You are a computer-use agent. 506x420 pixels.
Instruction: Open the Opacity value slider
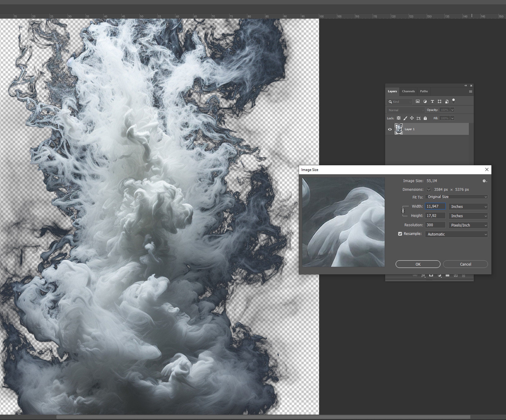(452, 110)
